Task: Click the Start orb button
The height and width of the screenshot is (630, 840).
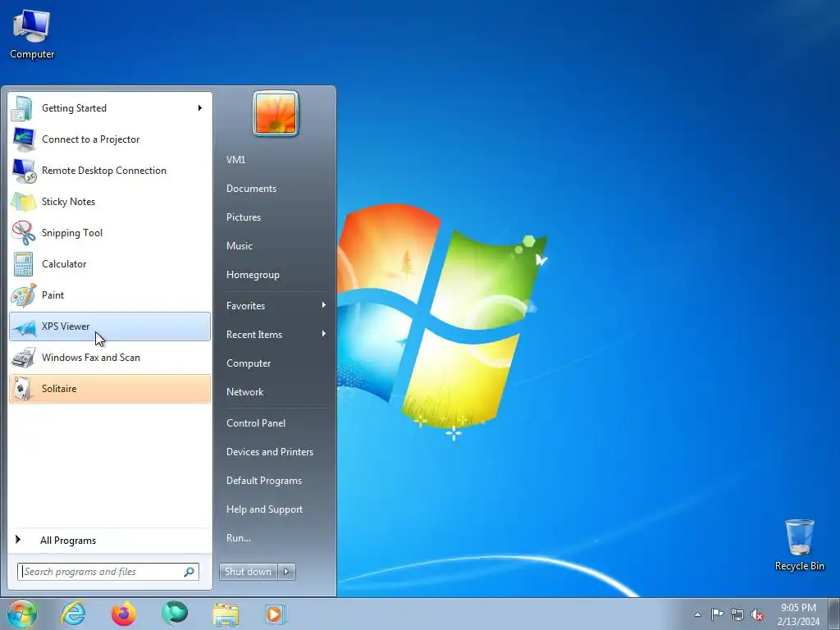Action: tap(22, 614)
